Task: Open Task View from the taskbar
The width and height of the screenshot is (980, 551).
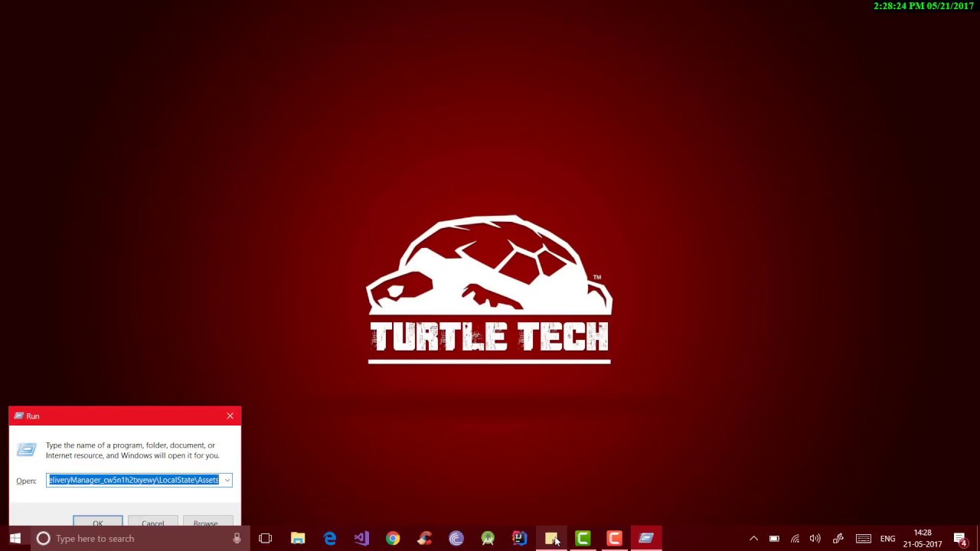Action: (266, 539)
